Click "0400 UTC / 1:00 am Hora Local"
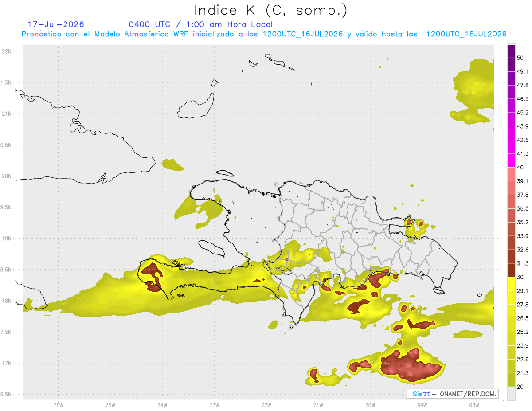 click(x=200, y=24)
